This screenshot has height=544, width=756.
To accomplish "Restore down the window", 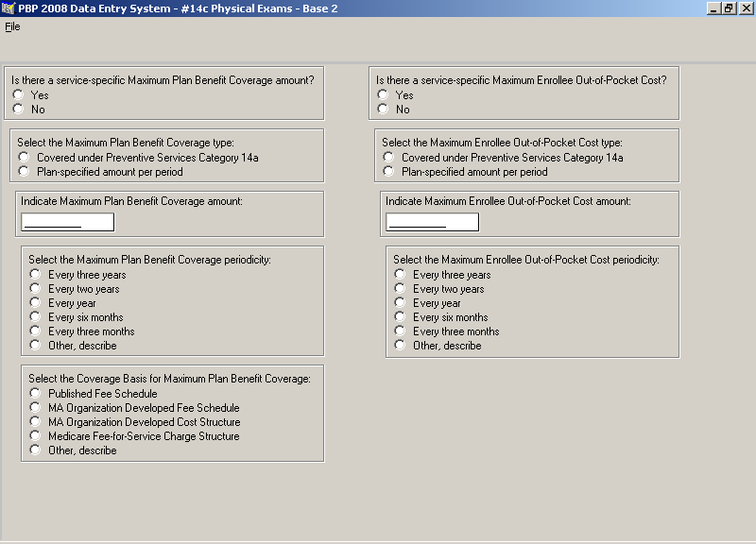I will (x=729, y=8).
